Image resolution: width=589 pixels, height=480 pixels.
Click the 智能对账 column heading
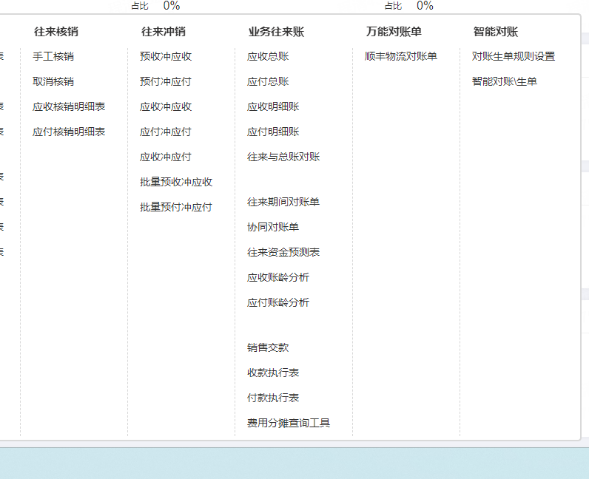coord(496,32)
